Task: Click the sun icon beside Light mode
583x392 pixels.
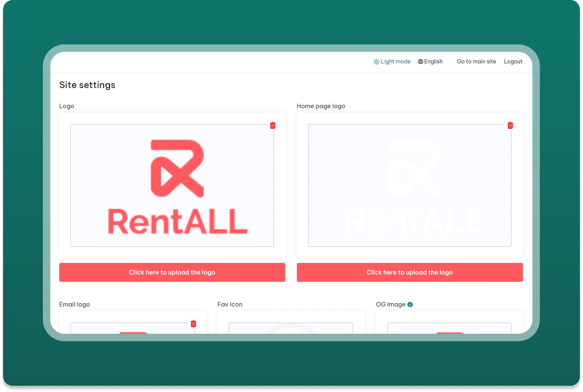Action: point(376,62)
